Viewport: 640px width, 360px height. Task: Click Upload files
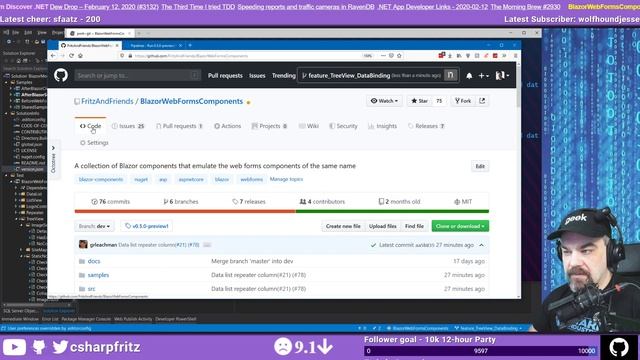point(382,226)
